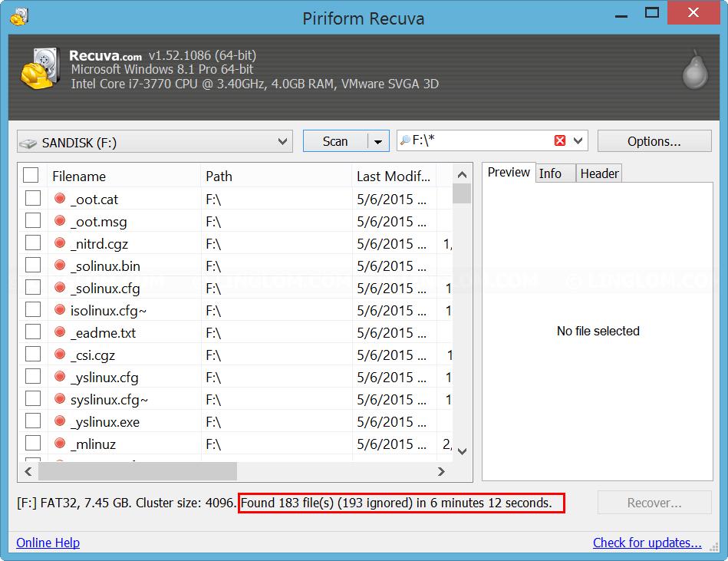Clear the filter with the red X icon

(x=560, y=140)
